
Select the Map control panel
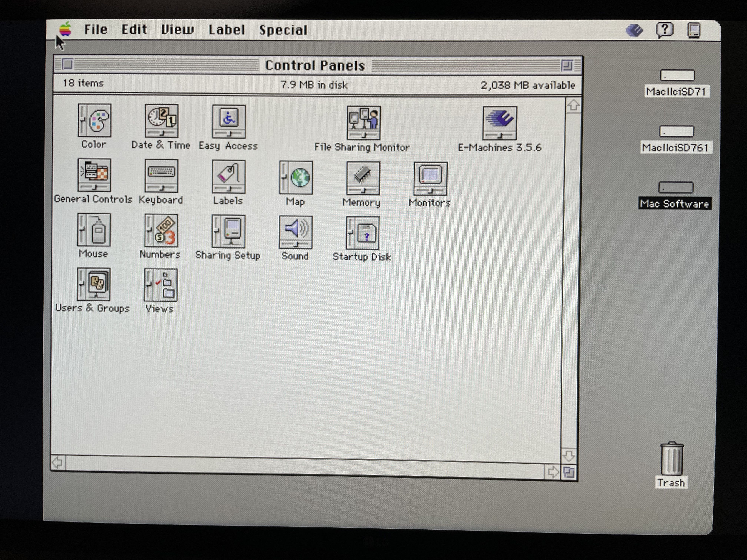(x=296, y=178)
